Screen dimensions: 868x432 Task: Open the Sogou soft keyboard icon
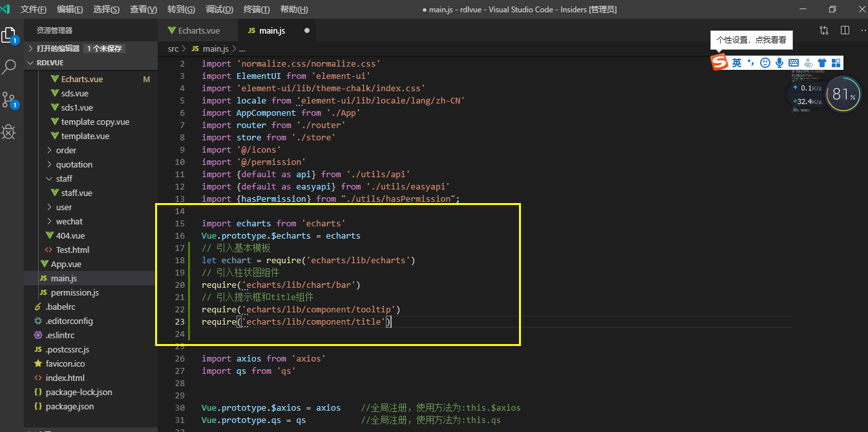[793, 63]
